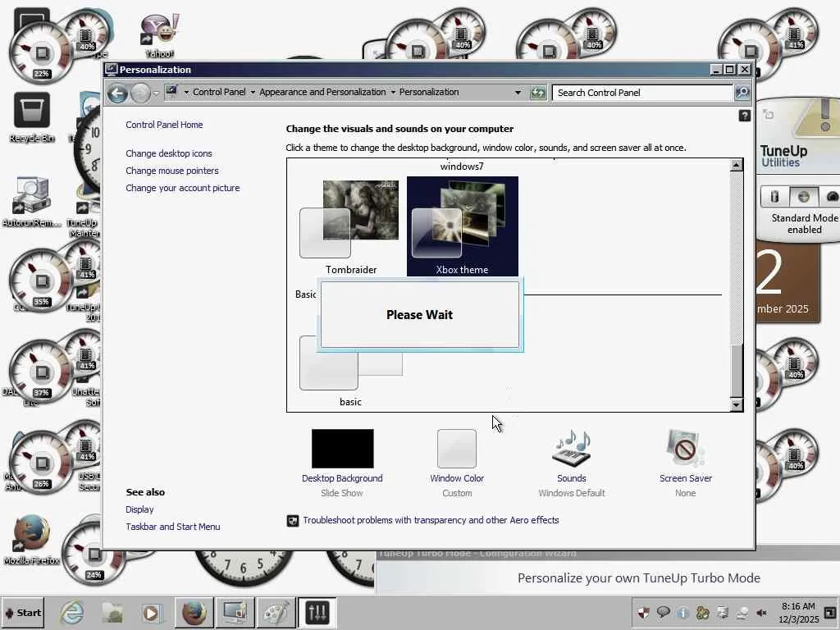Click the Show desktop button in tray
Screen dimensions: 840x630
click(x=830, y=613)
